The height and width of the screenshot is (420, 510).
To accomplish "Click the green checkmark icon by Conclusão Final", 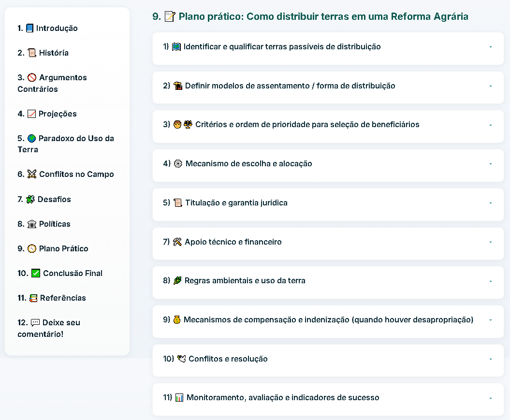I will [36, 273].
